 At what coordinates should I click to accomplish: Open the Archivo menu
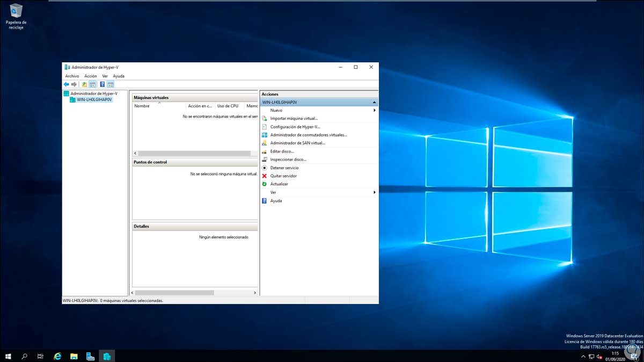[72, 76]
